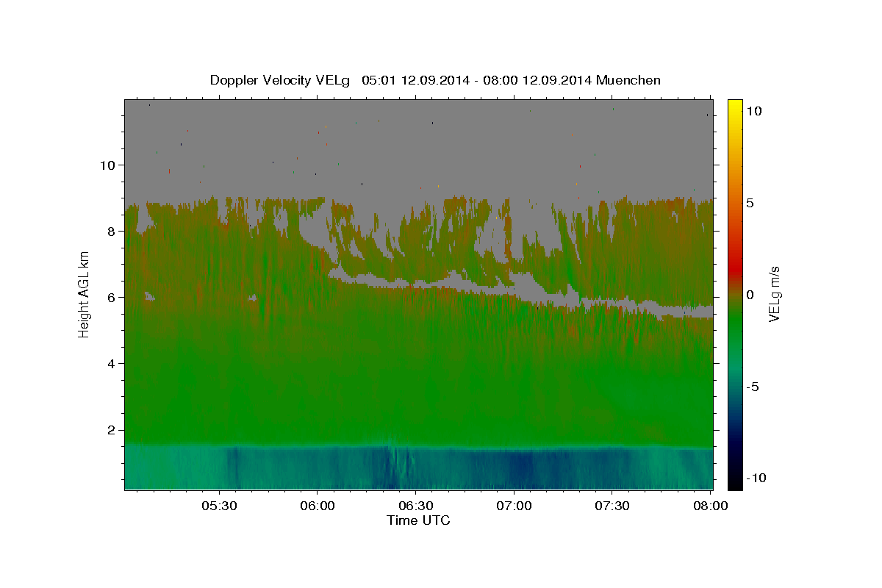Click the plot title "Doppler Velocity VELg"
Image resolution: width=882 pixels, height=588 pixels.
coord(282,80)
